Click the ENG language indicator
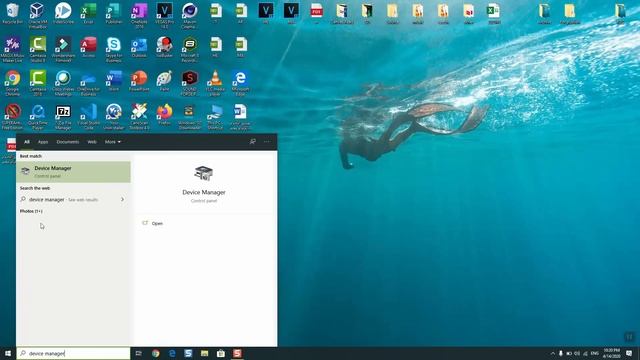The height and width of the screenshot is (360, 640). click(595, 353)
